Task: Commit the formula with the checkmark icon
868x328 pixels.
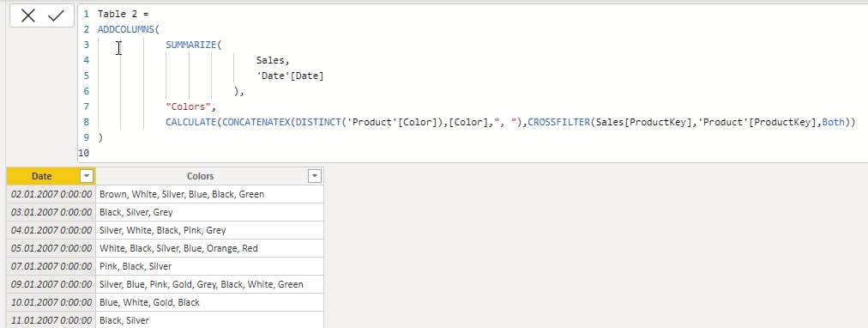Action: point(56,16)
